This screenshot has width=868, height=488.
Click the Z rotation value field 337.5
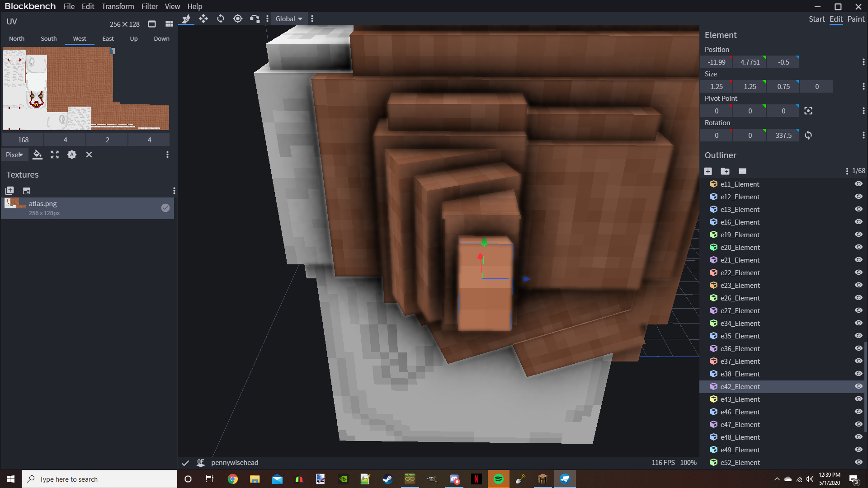783,136
